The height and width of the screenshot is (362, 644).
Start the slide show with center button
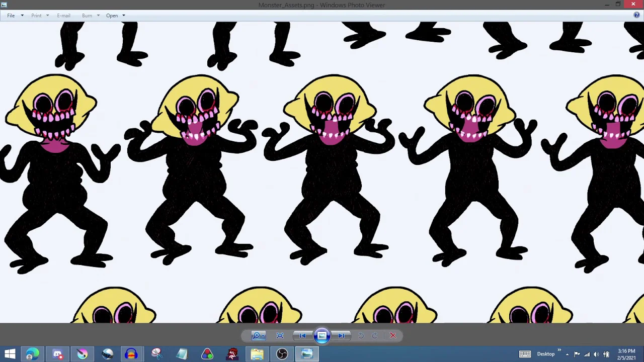pyautogui.click(x=322, y=336)
